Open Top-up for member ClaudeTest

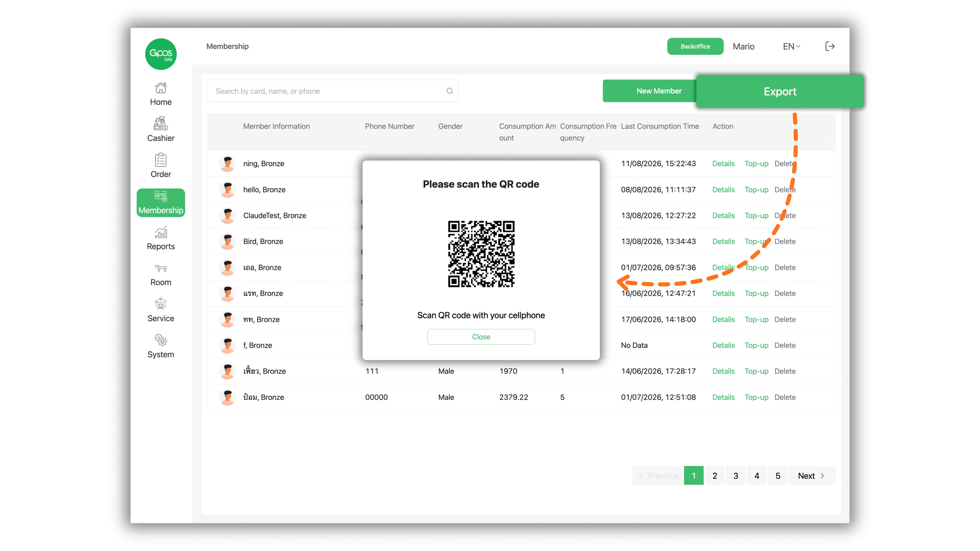[756, 216]
